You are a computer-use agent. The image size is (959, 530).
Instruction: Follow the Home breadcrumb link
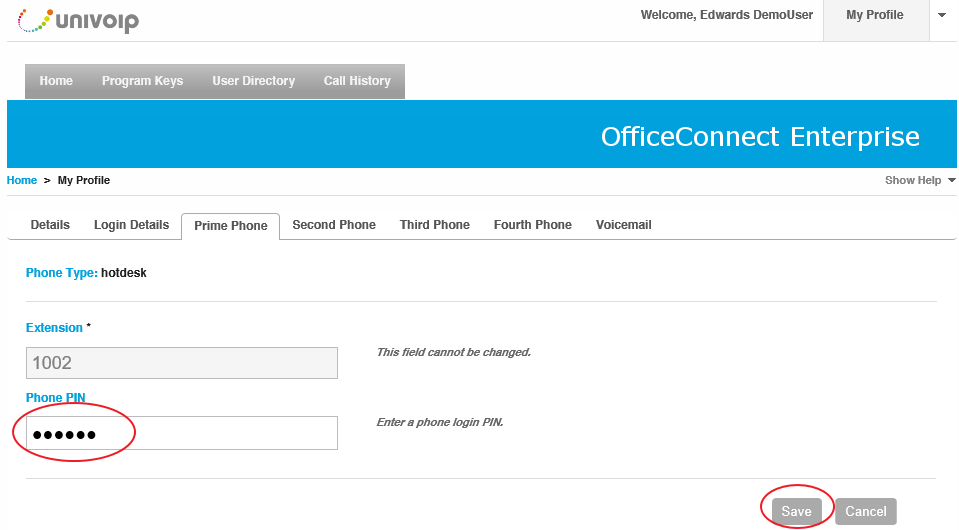(22, 180)
